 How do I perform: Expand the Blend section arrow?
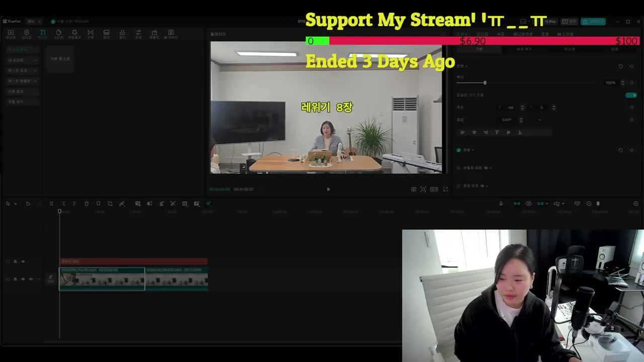coord(472,150)
